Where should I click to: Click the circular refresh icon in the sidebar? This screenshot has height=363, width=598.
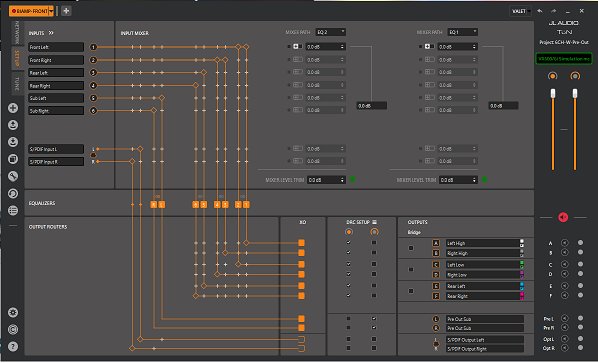tap(13, 193)
